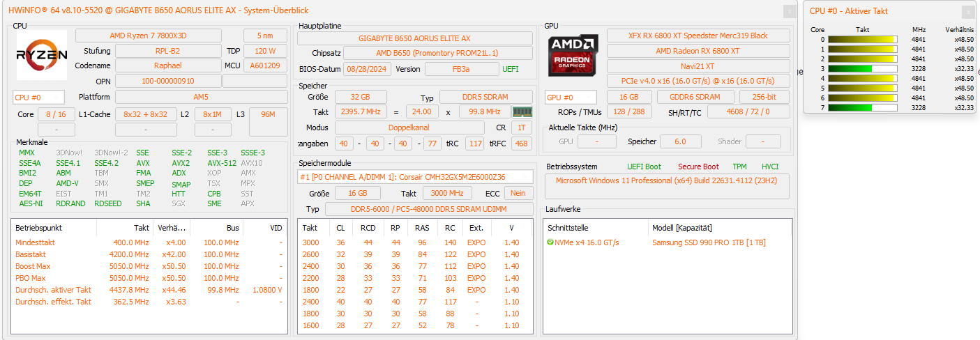Click the 1T CR field

521,127
